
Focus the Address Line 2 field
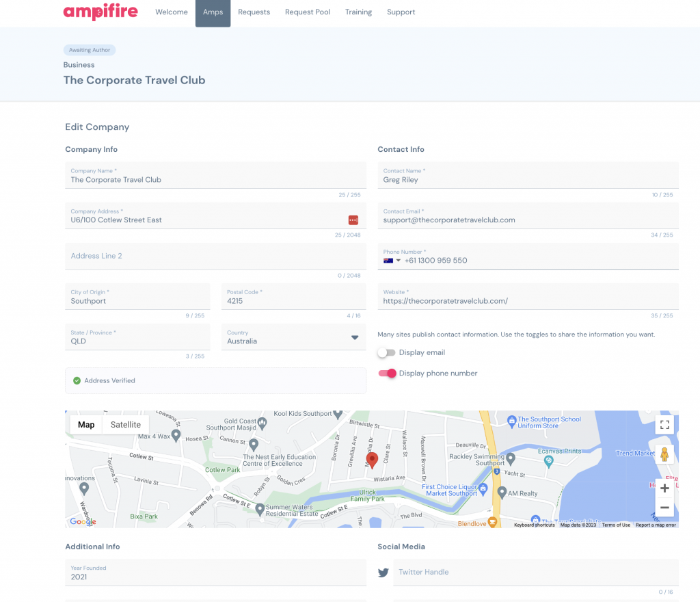coord(215,256)
